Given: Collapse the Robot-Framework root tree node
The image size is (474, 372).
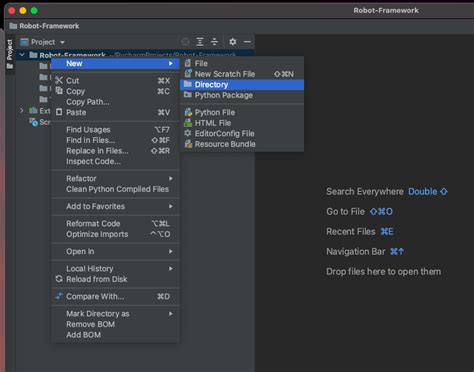Looking at the screenshot, I should (22, 55).
